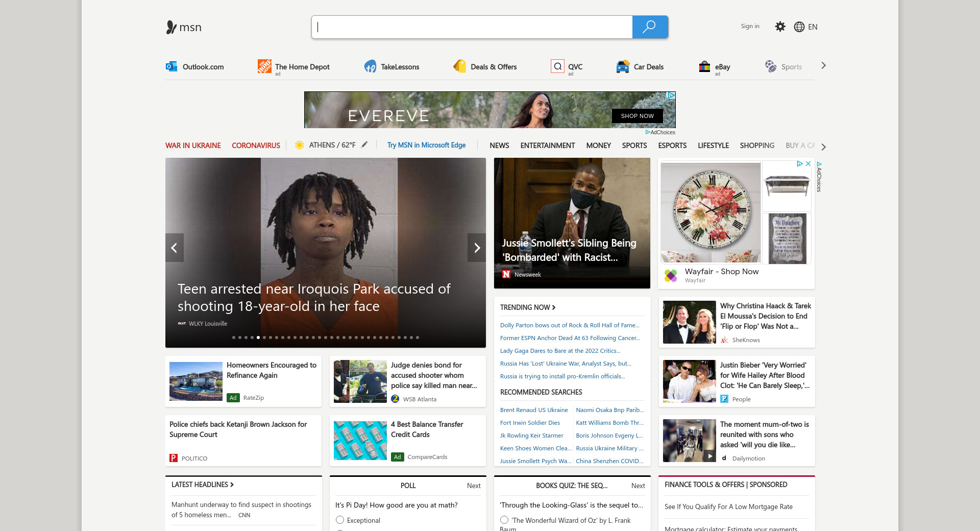The image size is (980, 531).
Task: Click the POLITICO source logo icon
Action: pos(174,458)
